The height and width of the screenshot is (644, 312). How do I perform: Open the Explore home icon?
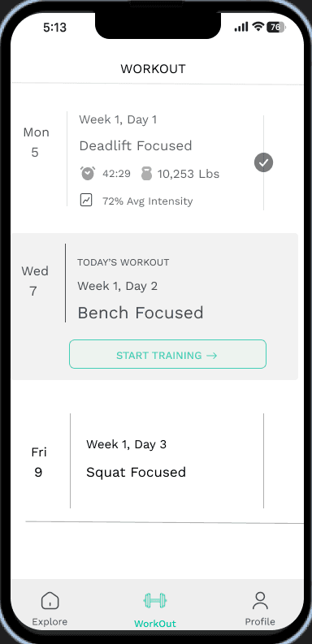pos(50,601)
